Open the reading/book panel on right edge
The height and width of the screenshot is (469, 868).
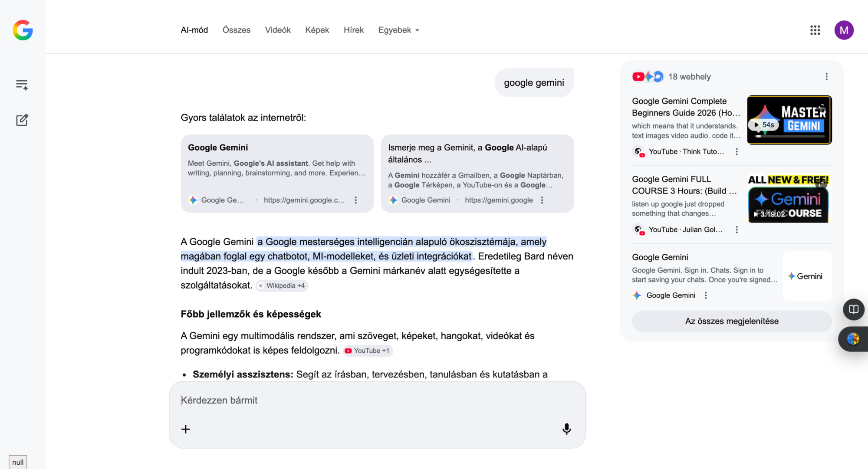(853, 309)
